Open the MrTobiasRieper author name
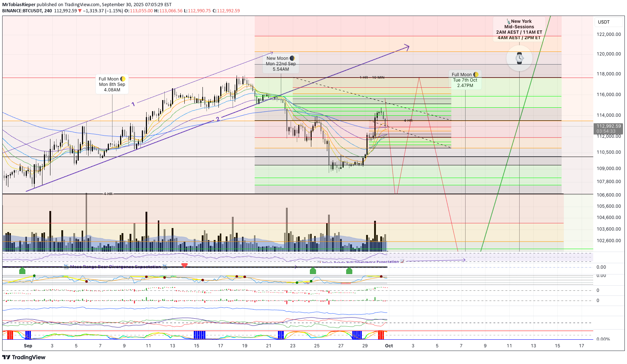The image size is (627, 364). (19, 5)
